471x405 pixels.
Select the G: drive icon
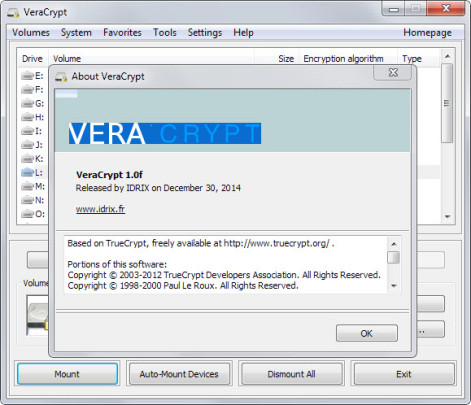coord(27,104)
